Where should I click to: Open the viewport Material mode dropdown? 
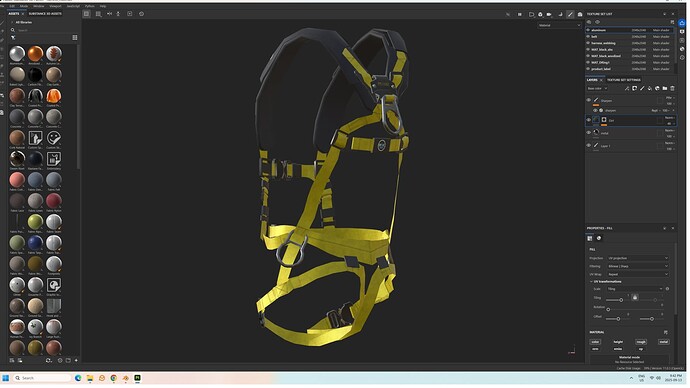coord(559,26)
